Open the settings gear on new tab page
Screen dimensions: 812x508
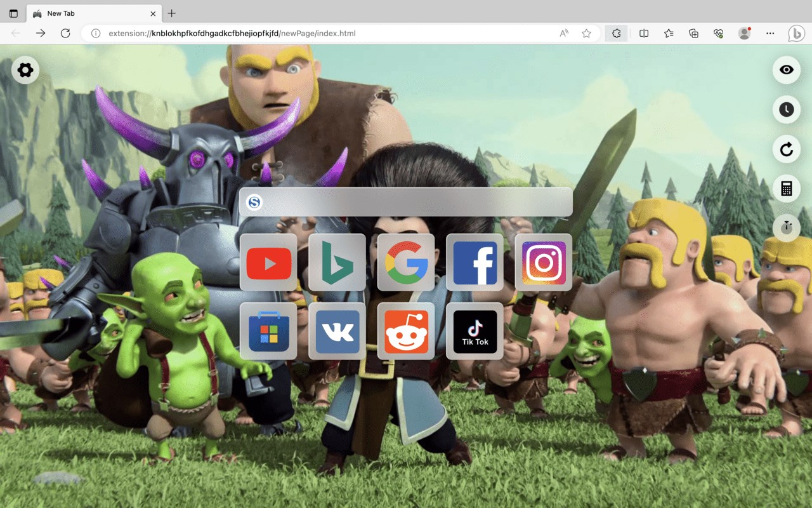click(25, 70)
